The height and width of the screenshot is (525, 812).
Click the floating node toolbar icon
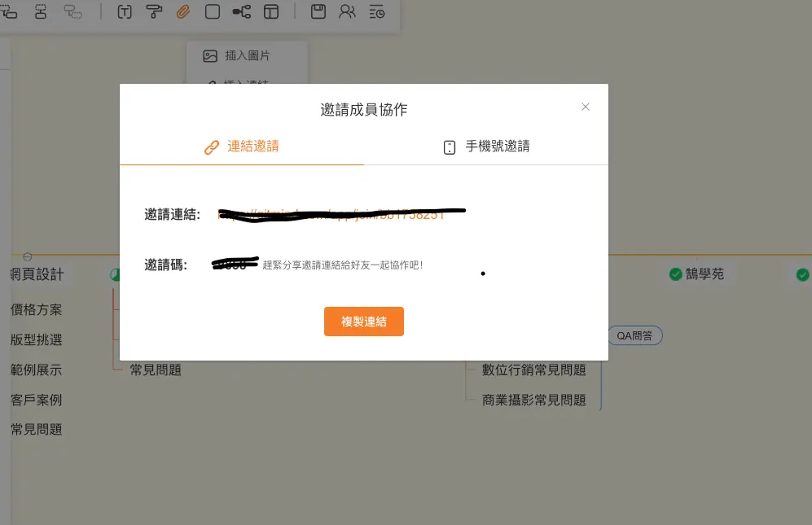point(72,12)
